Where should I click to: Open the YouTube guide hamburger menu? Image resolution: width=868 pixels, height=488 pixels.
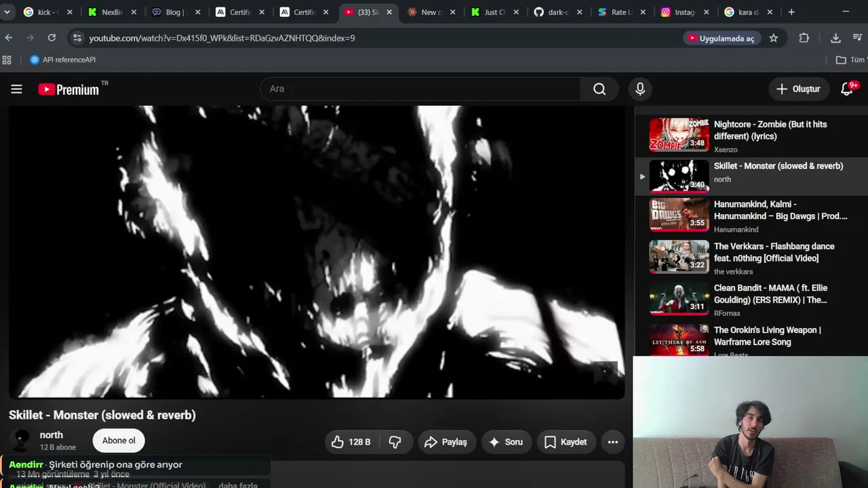tap(17, 89)
